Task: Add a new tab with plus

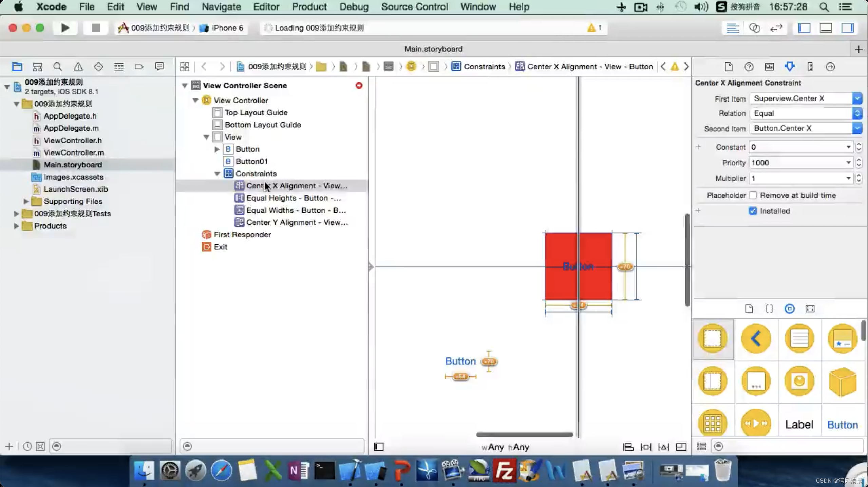Action: [858, 49]
